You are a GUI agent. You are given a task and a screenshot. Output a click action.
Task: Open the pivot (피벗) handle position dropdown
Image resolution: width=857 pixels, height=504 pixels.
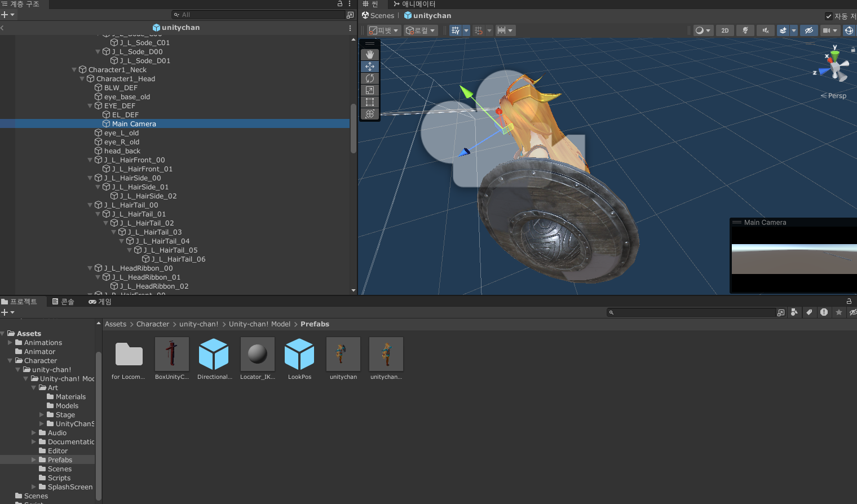(384, 30)
